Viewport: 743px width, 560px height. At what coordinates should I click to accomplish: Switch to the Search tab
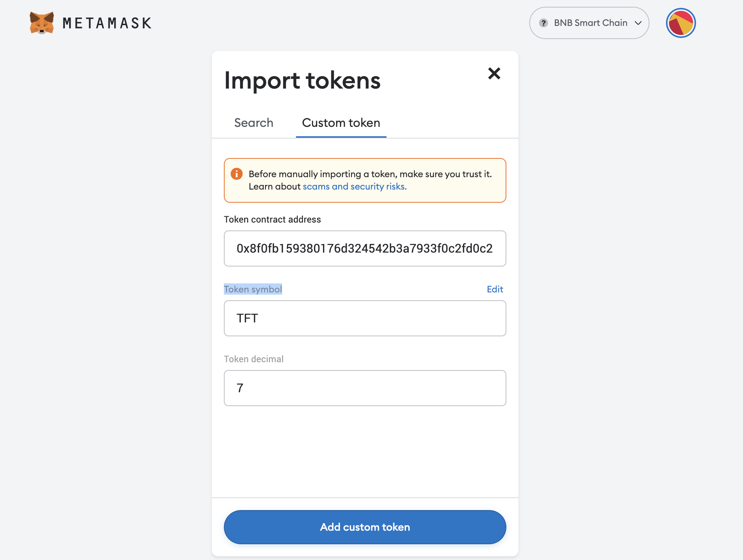(x=254, y=123)
